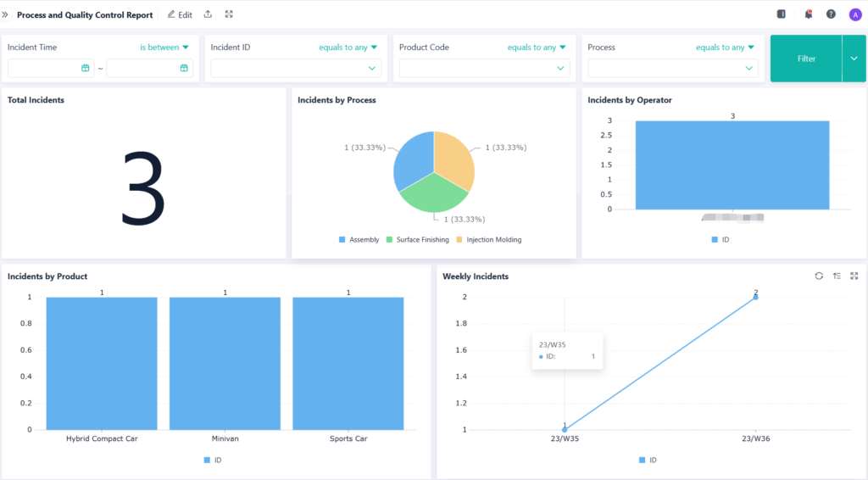Toggle the Surface Finishing legend item
The height and width of the screenshot is (480, 868).
(417, 240)
